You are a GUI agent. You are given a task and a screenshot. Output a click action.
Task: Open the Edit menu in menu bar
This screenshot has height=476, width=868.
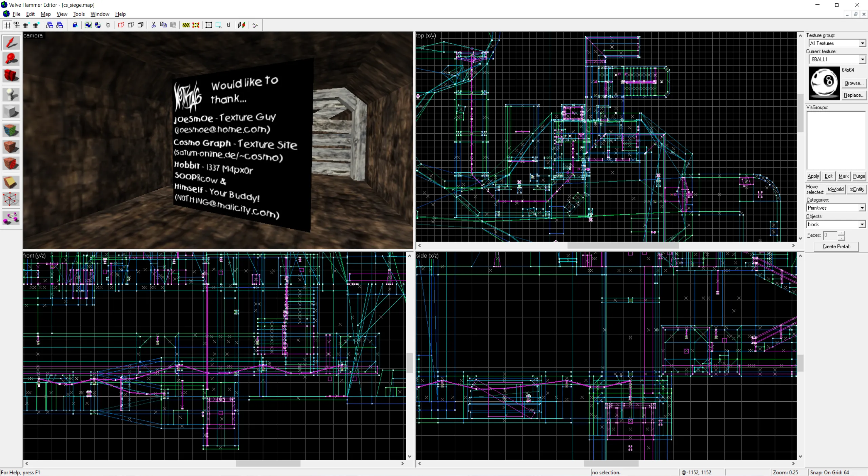coord(31,14)
